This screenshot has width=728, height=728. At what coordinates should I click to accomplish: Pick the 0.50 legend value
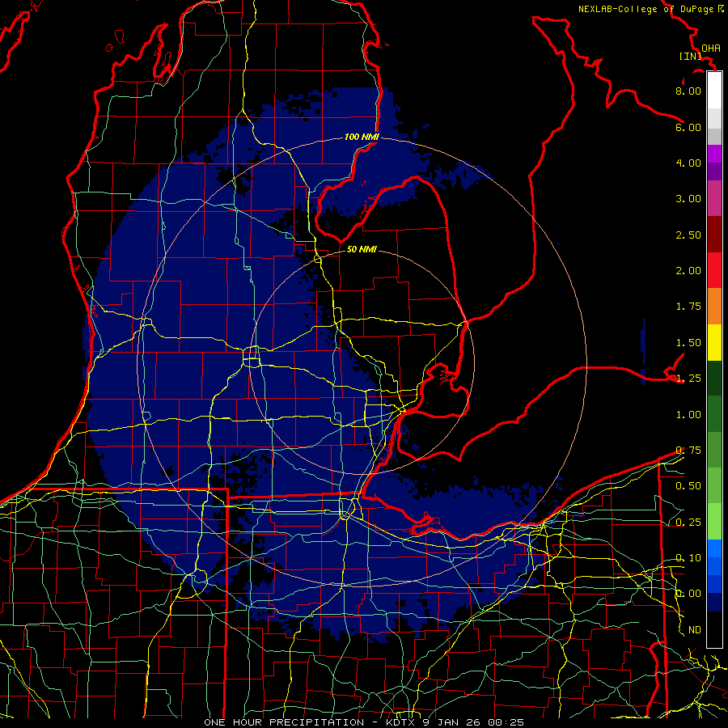[x=688, y=486]
